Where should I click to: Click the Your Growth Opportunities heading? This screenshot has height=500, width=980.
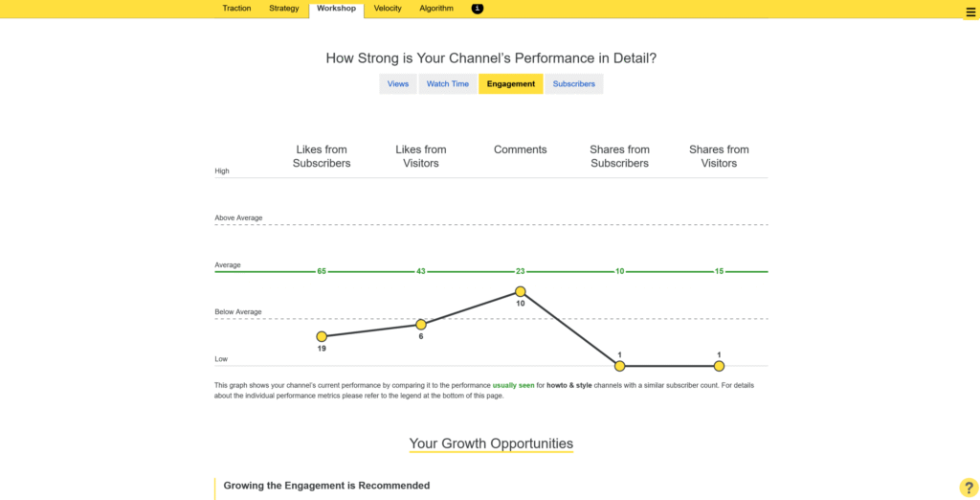(x=491, y=443)
